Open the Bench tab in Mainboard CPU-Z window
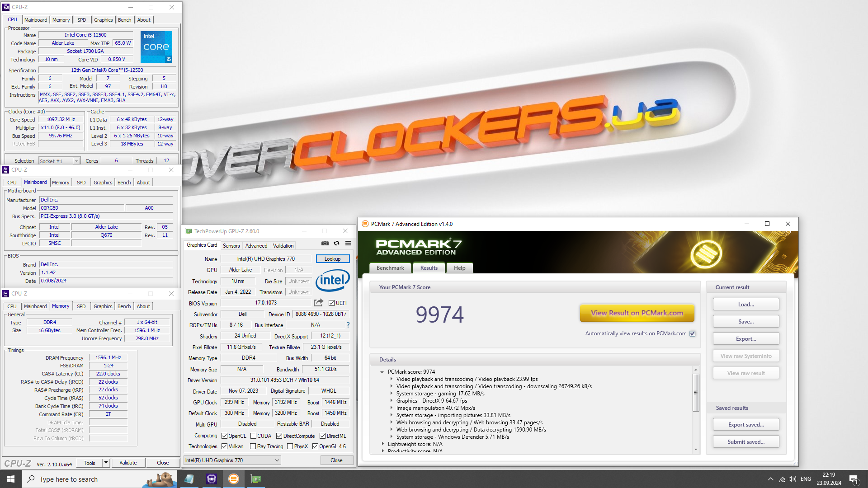 pos(124,183)
